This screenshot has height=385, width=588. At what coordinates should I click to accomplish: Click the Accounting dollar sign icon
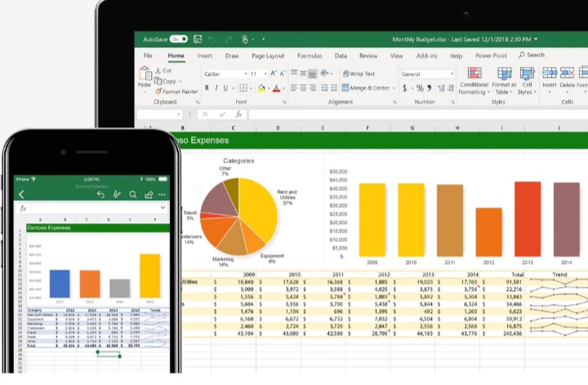point(404,88)
